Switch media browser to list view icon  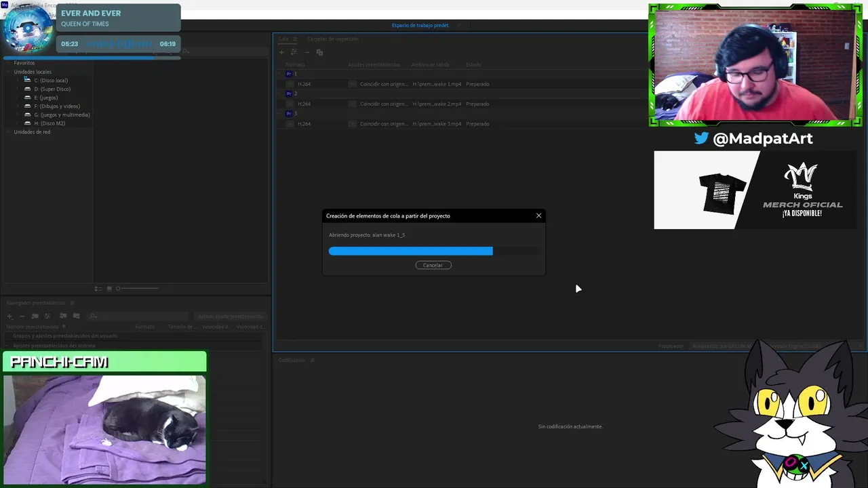click(98, 289)
